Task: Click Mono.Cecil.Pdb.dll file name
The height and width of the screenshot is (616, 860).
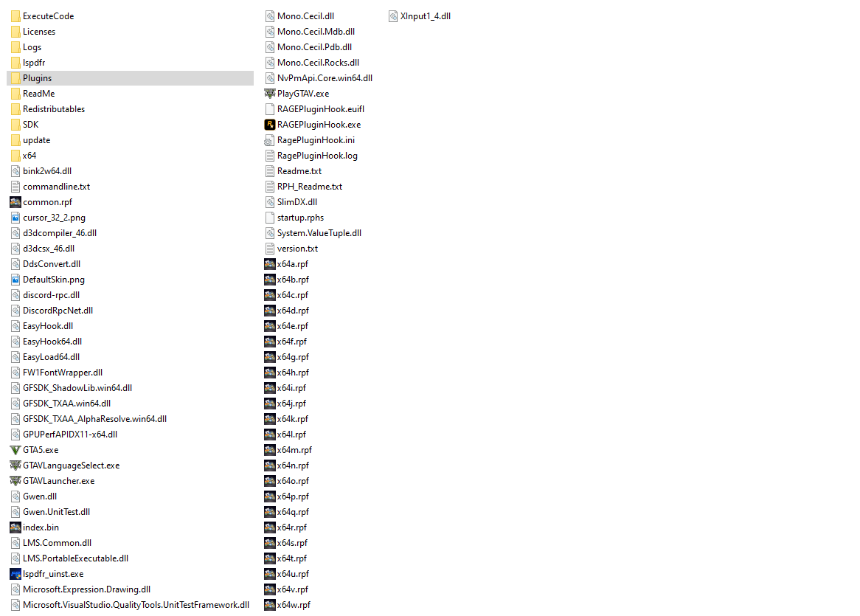Action: coord(314,47)
